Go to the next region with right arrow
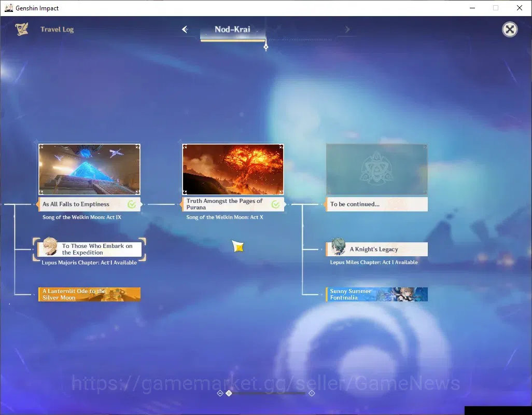532x415 pixels. coord(347,30)
